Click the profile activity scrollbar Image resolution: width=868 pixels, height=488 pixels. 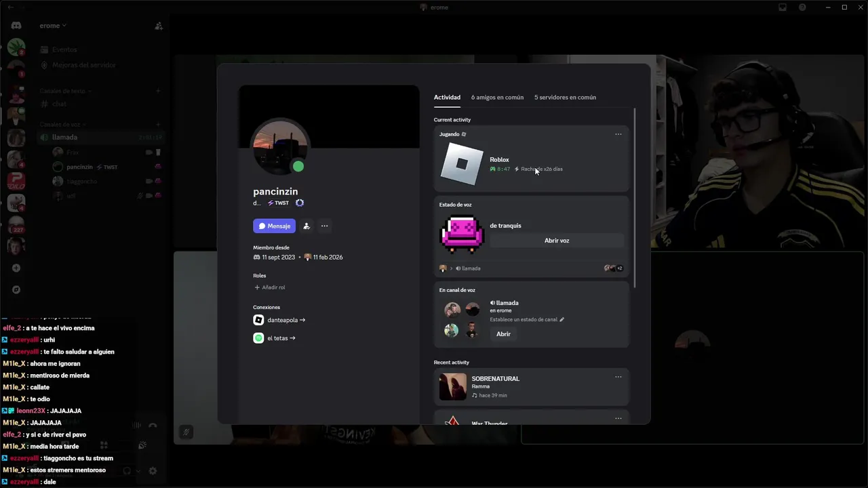(x=635, y=197)
